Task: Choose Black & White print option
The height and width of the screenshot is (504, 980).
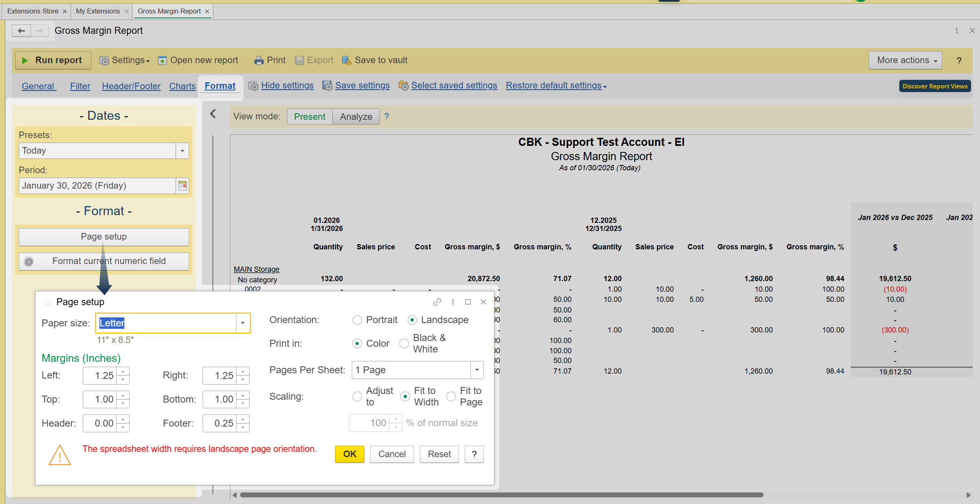Action: 404,344
